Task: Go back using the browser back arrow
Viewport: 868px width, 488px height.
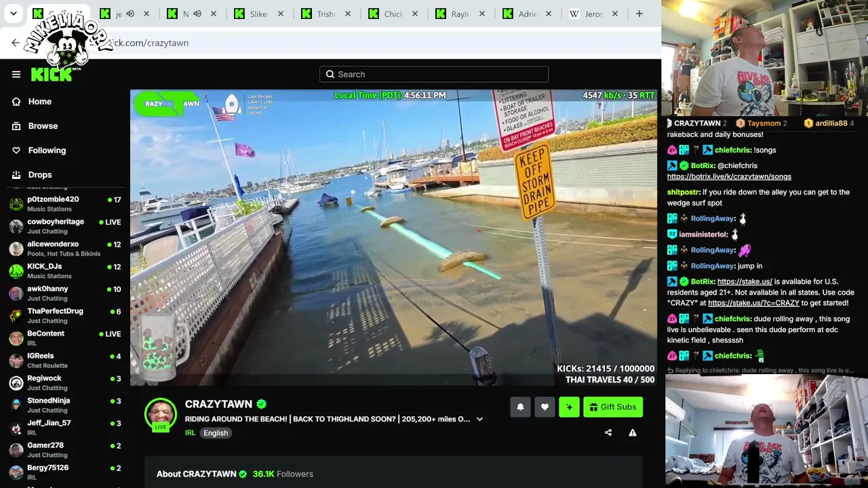Action: pos(16,43)
